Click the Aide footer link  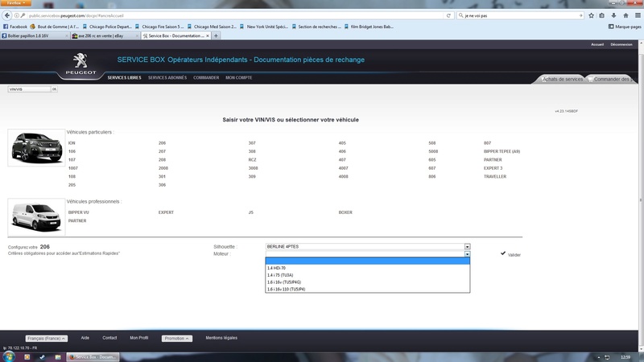coord(85,338)
